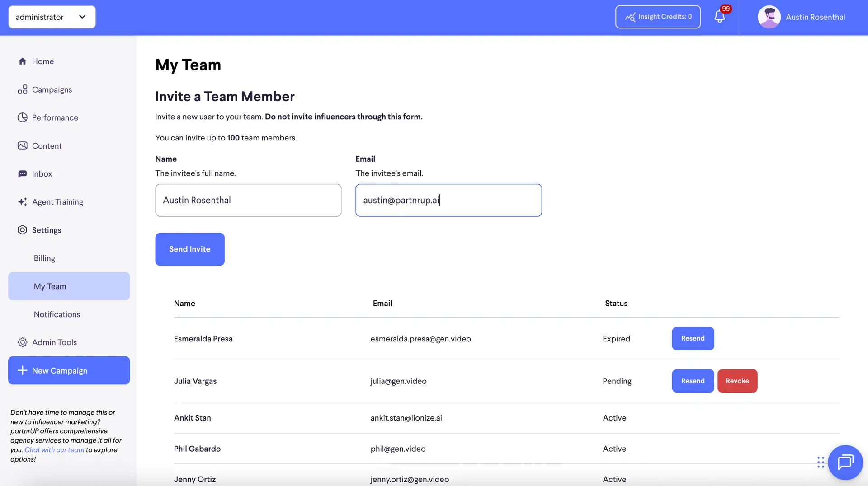
Task: Click the invitee Name input field
Action: [x=248, y=200]
